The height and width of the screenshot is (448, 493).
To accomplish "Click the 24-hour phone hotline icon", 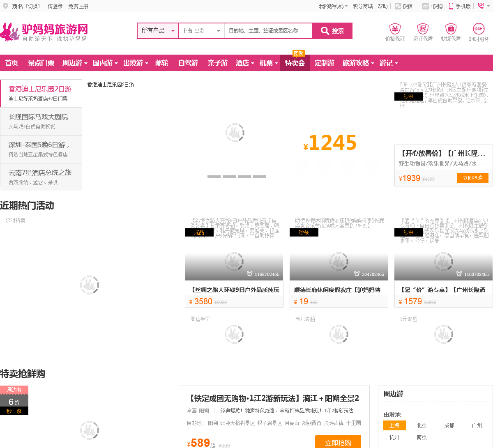I will pos(481,6).
